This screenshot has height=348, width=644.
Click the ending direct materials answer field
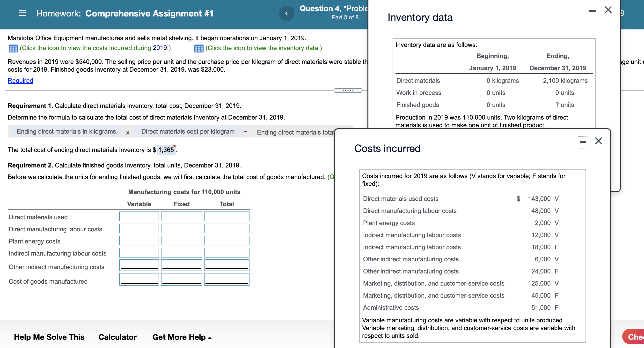[x=166, y=150]
